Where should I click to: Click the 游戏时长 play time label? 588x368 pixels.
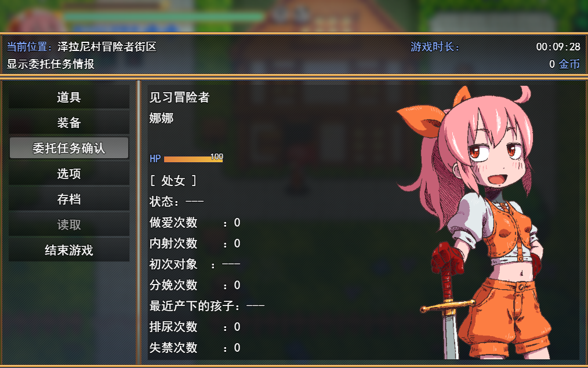tap(435, 46)
